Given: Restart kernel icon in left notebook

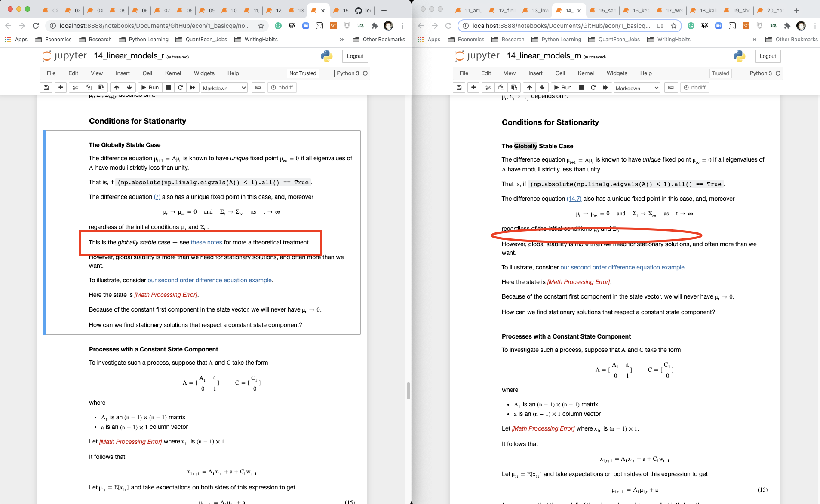Looking at the screenshot, I should point(181,88).
